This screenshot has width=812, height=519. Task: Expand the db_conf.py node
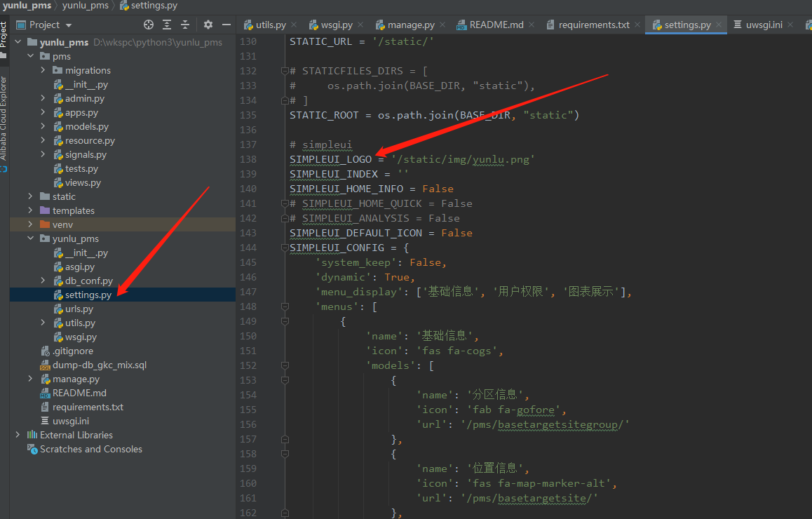tap(43, 281)
